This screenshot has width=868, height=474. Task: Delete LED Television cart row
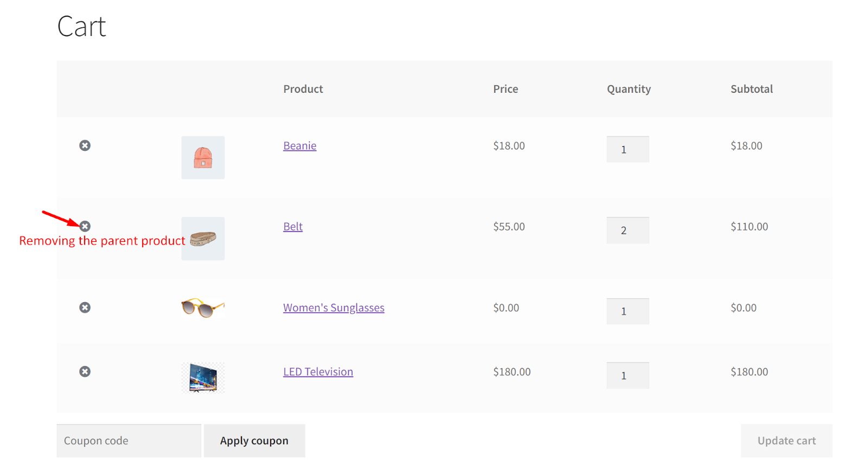tap(85, 371)
